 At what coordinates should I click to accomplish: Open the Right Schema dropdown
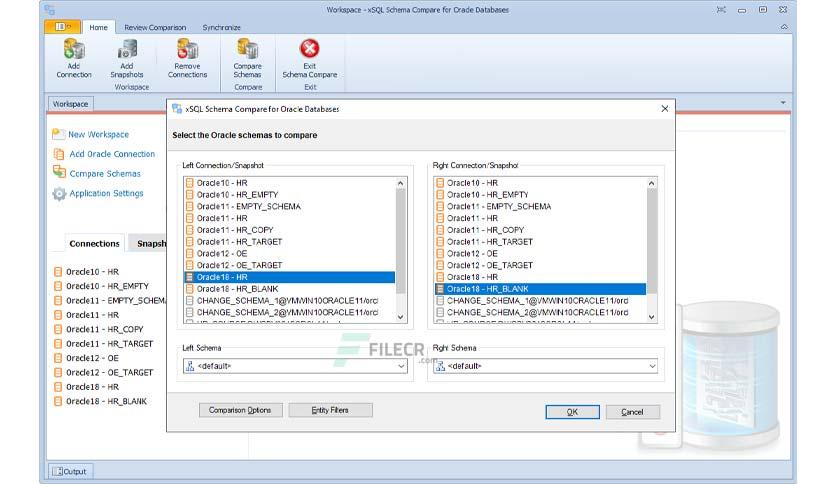click(x=652, y=366)
